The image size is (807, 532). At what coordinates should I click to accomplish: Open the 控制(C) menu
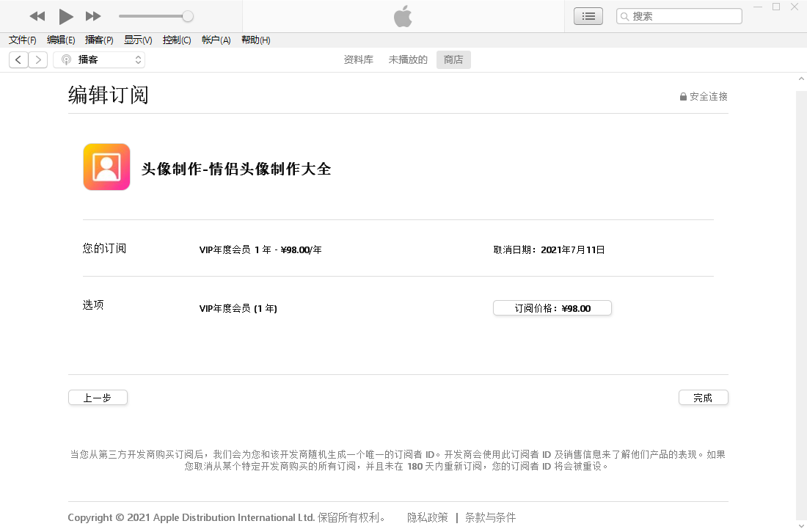(177, 40)
